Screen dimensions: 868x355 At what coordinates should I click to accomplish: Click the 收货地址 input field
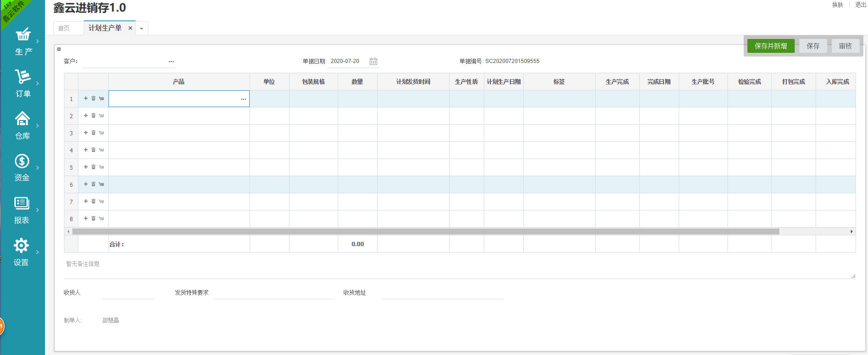click(x=443, y=293)
